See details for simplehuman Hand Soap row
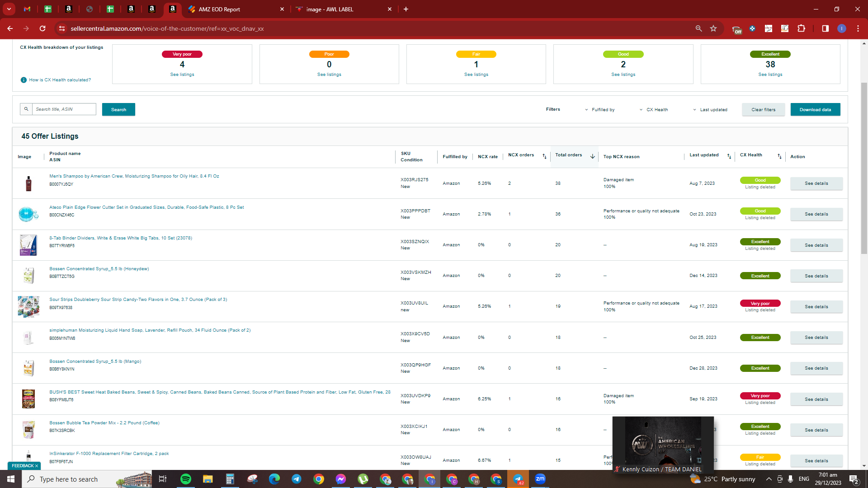 [816, 338]
